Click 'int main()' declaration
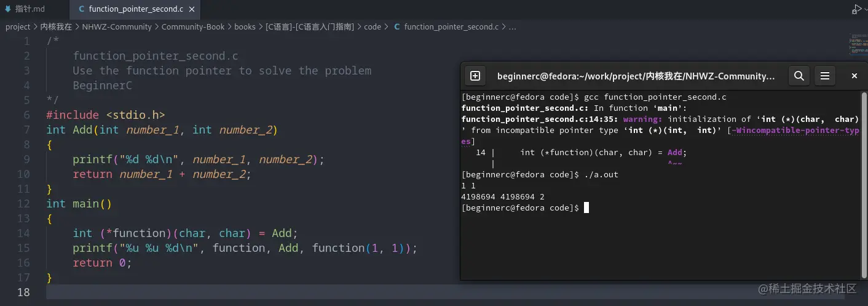Screen dimensions: 868x306 click(x=79, y=204)
